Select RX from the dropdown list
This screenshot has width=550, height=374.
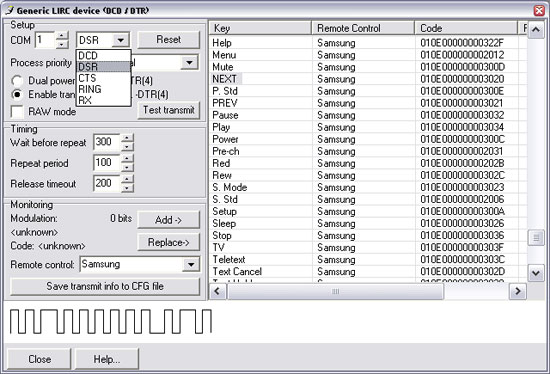pyautogui.click(x=103, y=100)
